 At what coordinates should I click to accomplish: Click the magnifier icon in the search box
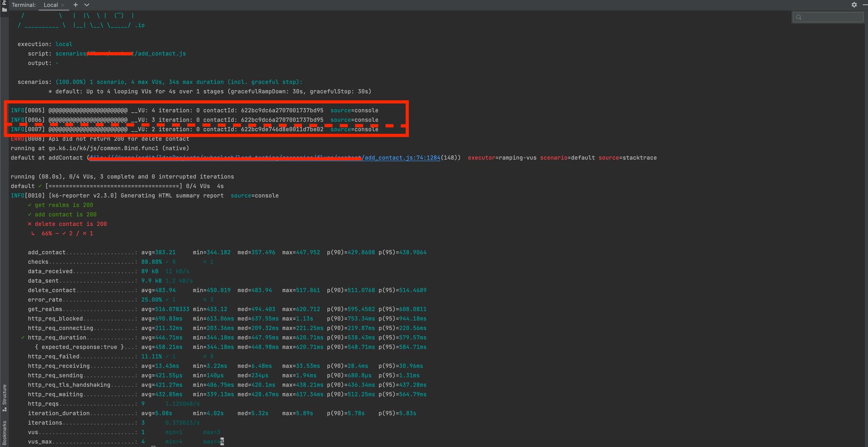tap(799, 17)
